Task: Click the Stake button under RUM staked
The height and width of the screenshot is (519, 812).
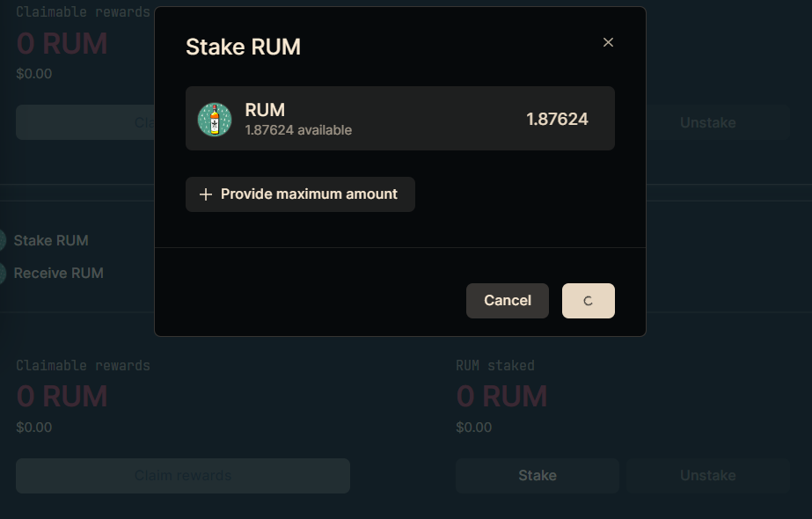Action: click(538, 476)
